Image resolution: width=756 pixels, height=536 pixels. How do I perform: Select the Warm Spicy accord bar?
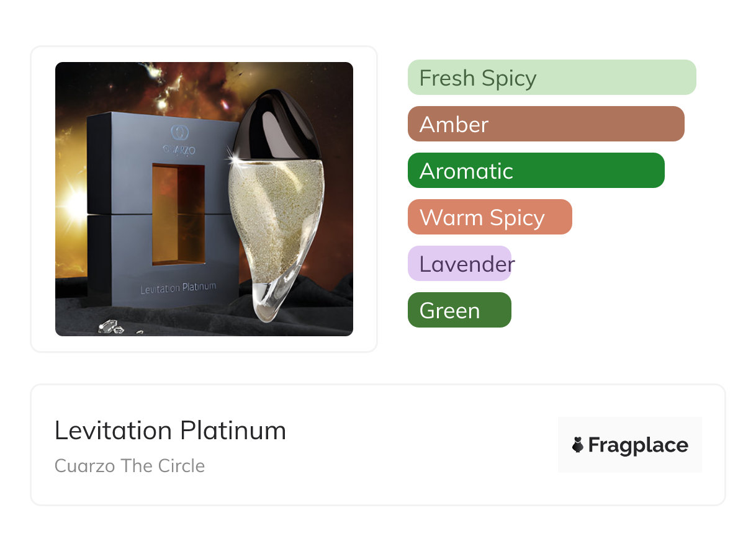[x=489, y=217]
